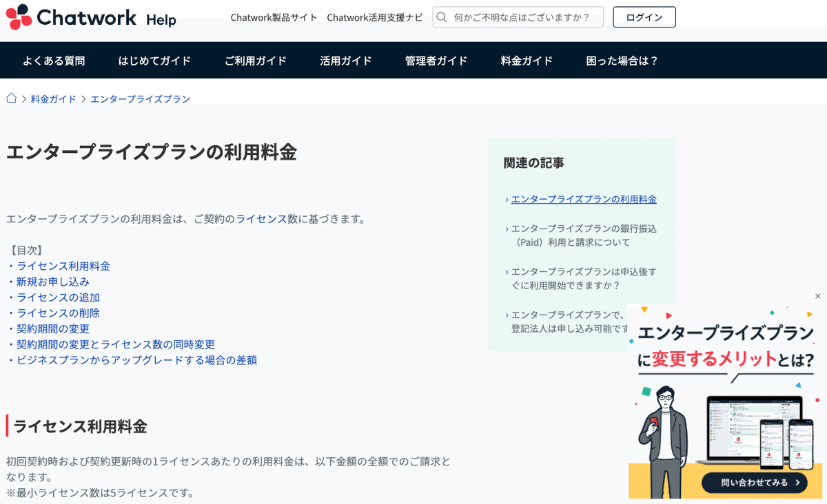The image size is (827, 504).
Task: Jump to 新規お申し込み section
Action: click(53, 282)
